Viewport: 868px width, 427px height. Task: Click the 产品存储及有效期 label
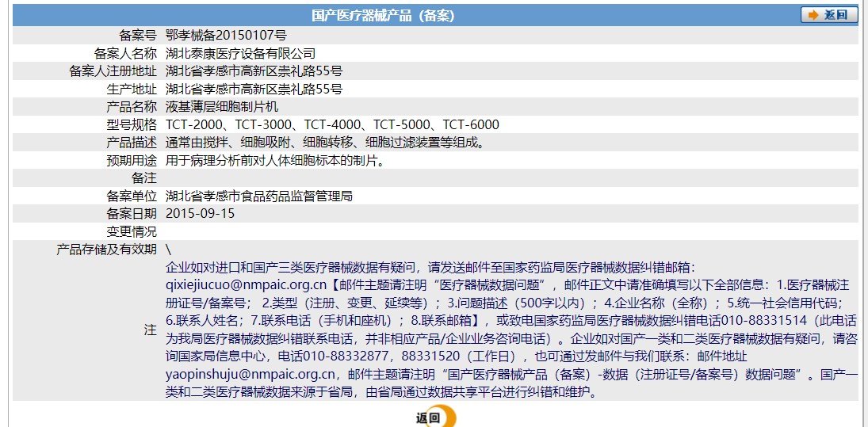click(106, 249)
